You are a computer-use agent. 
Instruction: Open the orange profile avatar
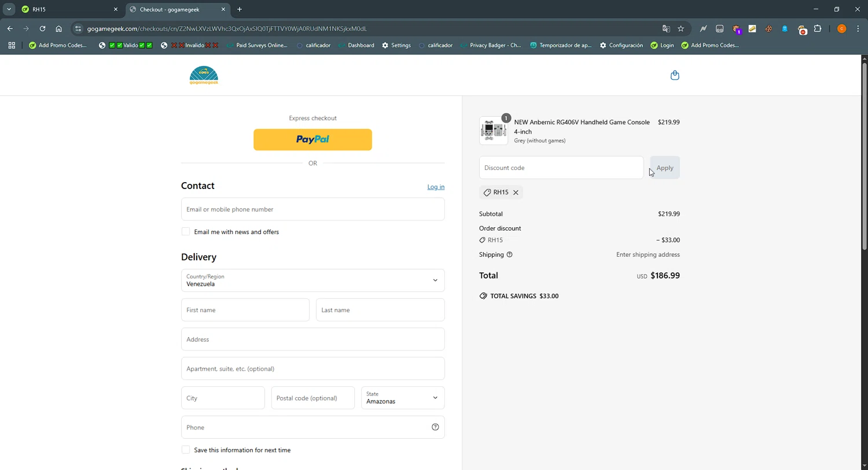pyautogui.click(x=842, y=28)
